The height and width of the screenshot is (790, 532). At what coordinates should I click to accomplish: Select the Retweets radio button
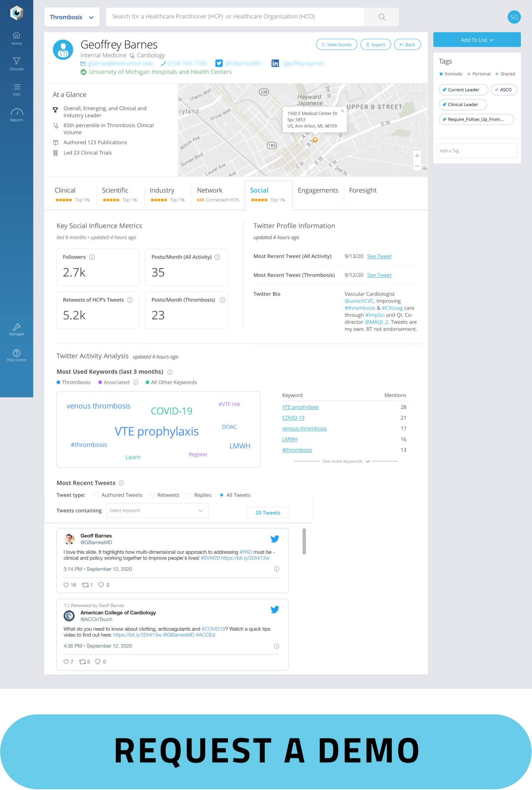tap(153, 495)
